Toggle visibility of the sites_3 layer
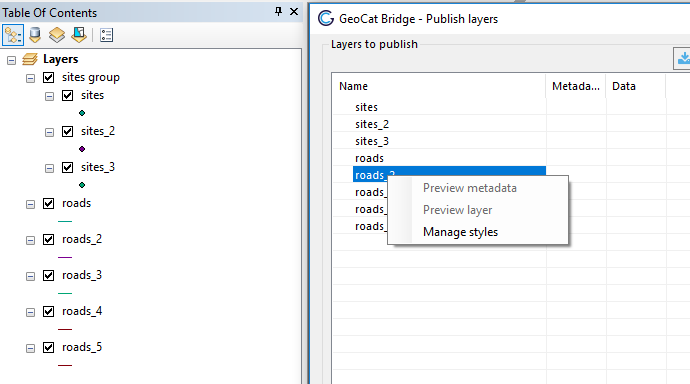This screenshot has width=690, height=384. pos(67,168)
